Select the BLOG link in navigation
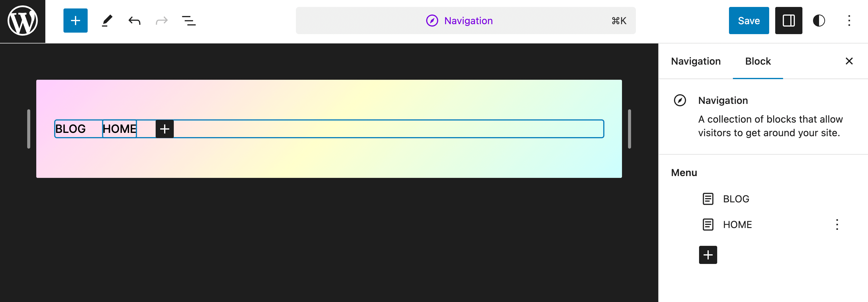This screenshot has height=302, width=868. pos(71,129)
